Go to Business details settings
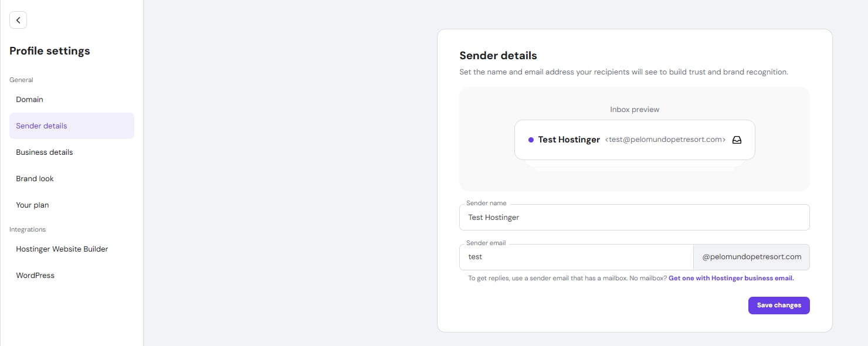 tap(45, 152)
